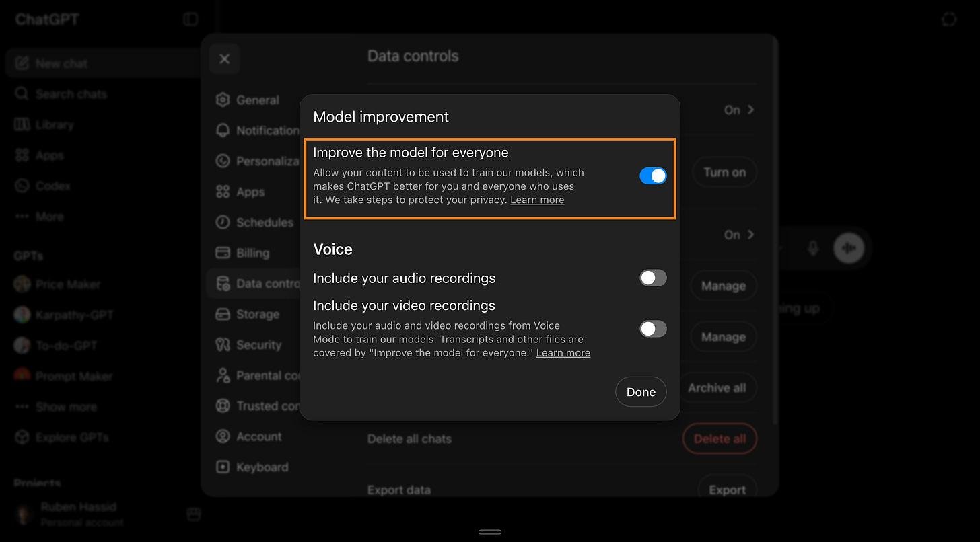Open the Library icon in the main sidebar
The height and width of the screenshot is (542, 980).
[x=22, y=124]
